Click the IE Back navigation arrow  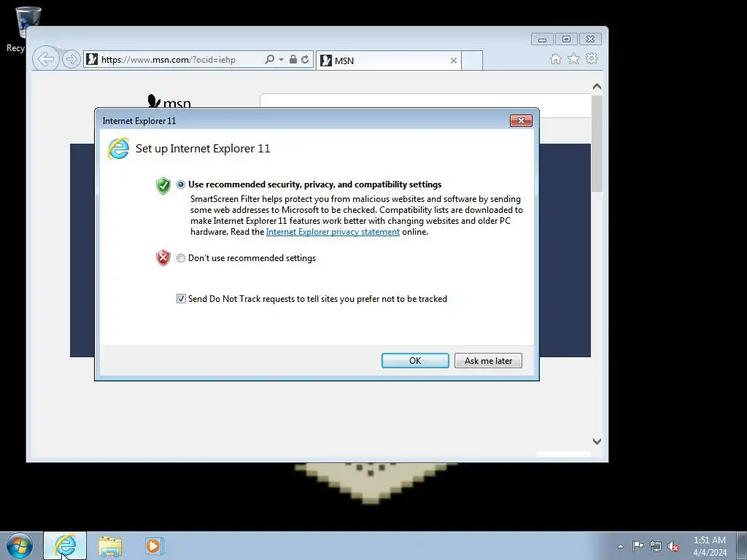click(x=46, y=59)
